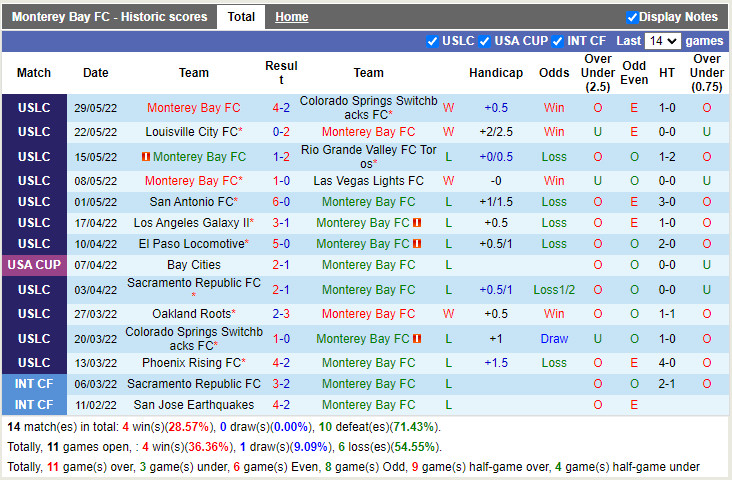Toggle the Display Notes checkbox
The height and width of the screenshot is (480, 732).
coord(632,17)
